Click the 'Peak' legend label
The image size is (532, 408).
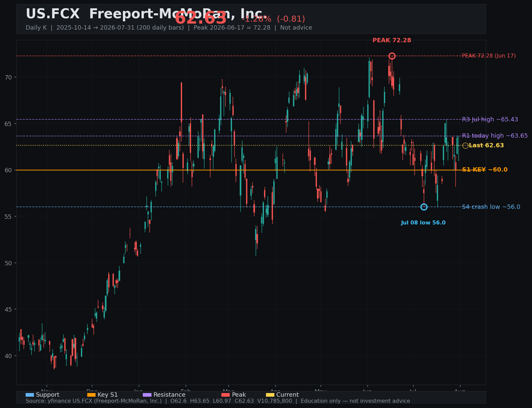pyautogui.click(x=239, y=395)
